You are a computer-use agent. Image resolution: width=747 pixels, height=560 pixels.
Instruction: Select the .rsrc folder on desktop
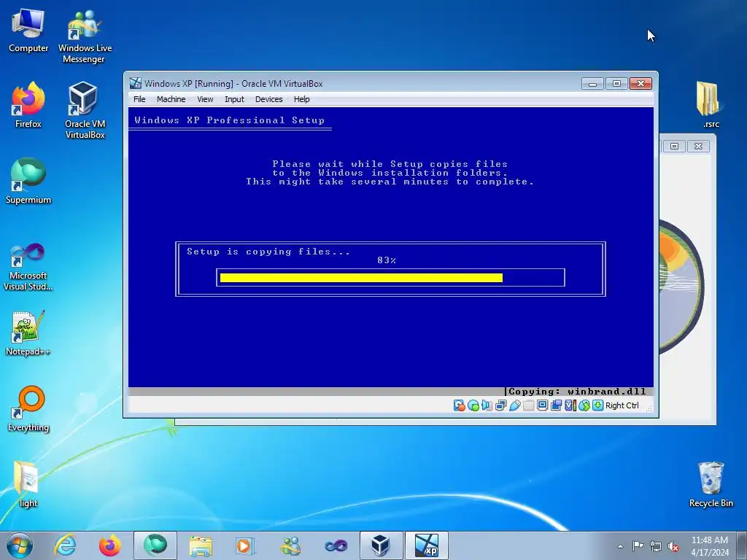click(711, 105)
